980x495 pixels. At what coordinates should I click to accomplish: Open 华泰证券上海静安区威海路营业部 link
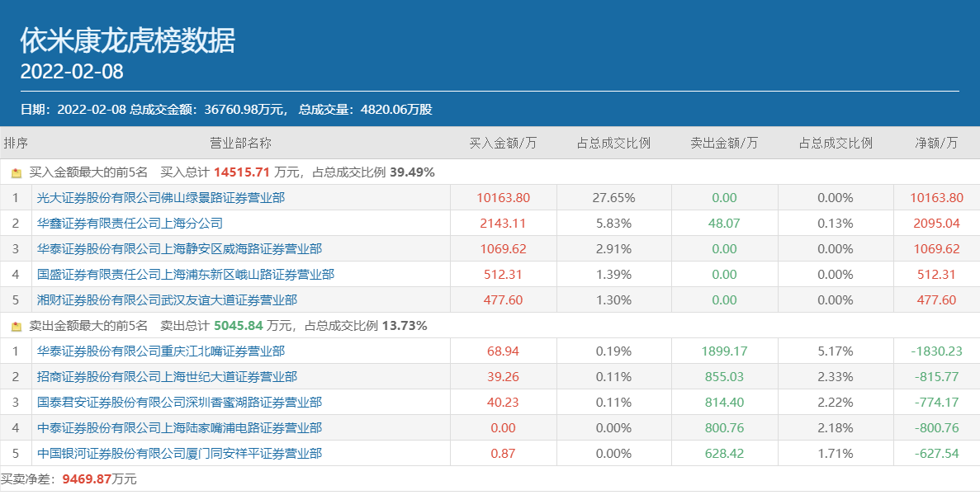179,249
